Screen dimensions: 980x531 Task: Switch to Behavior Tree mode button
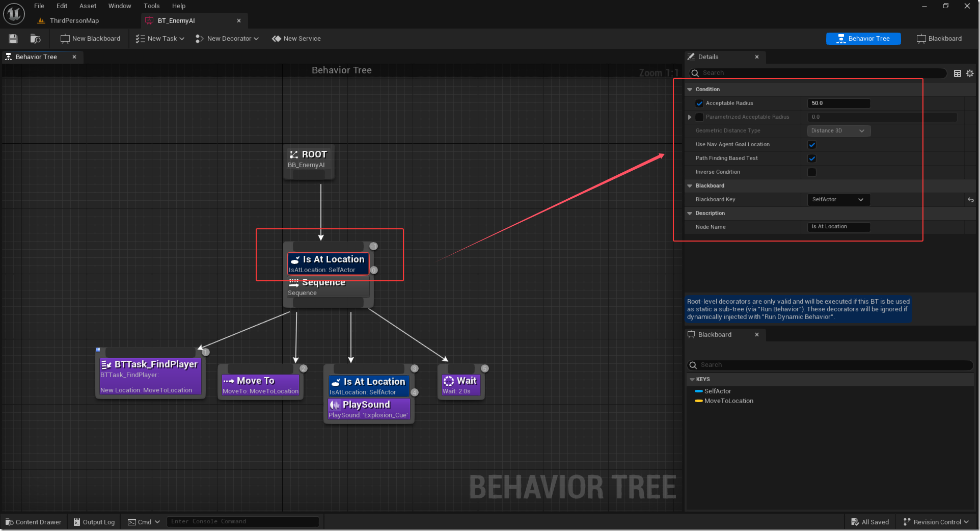tap(863, 39)
